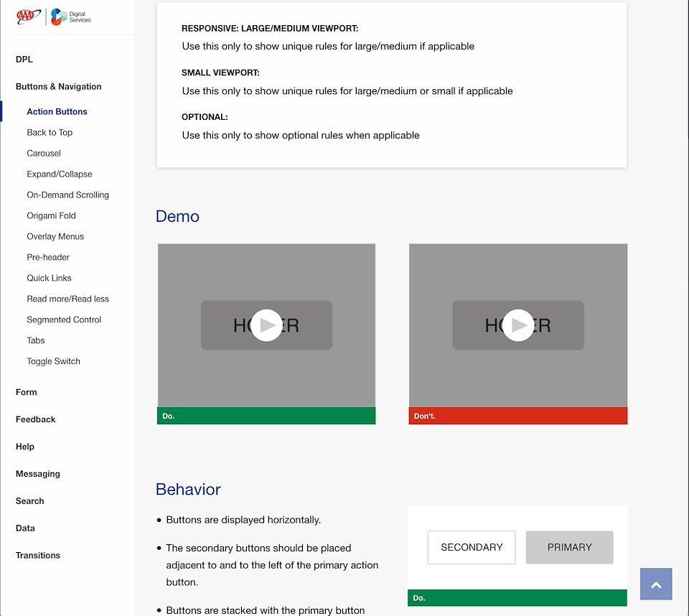
Task: Collapse the Buttons & Navigation section
Action: pos(59,86)
